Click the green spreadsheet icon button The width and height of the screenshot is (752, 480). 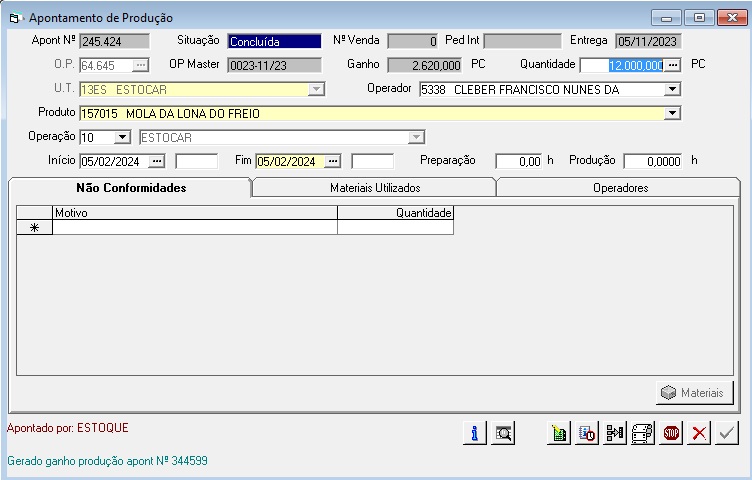coord(559,433)
